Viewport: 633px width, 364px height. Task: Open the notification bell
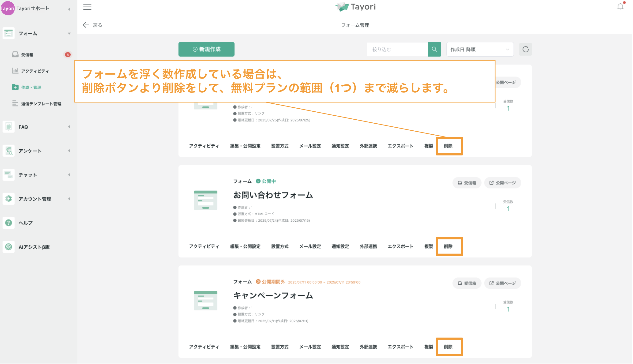(x=621, y=7)
